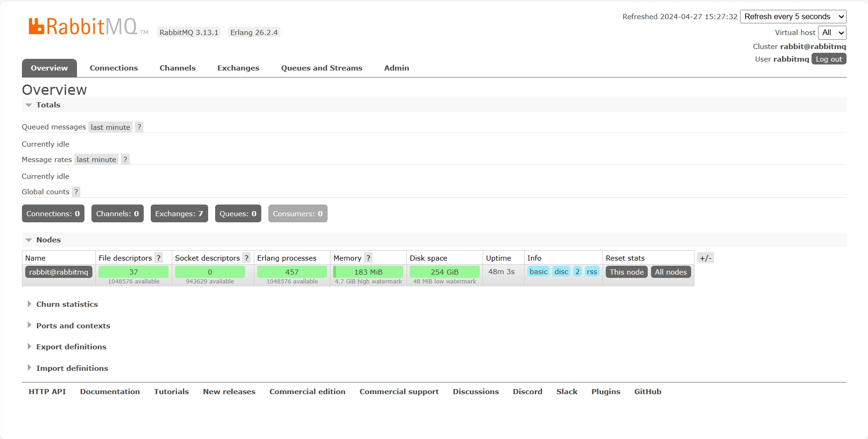
Task: Expand the Churn statistics section
Action: click(67, 304)
